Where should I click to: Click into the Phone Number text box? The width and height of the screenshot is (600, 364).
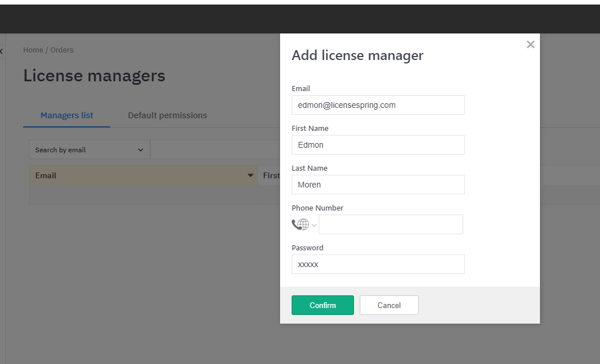click(390, 224)
